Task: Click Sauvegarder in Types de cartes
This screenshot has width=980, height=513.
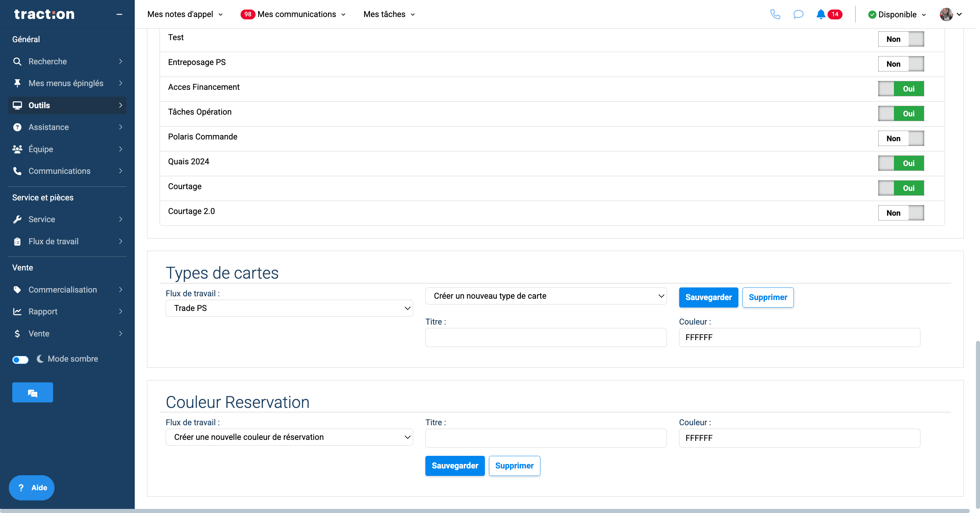Action: [x=708, y=297]
